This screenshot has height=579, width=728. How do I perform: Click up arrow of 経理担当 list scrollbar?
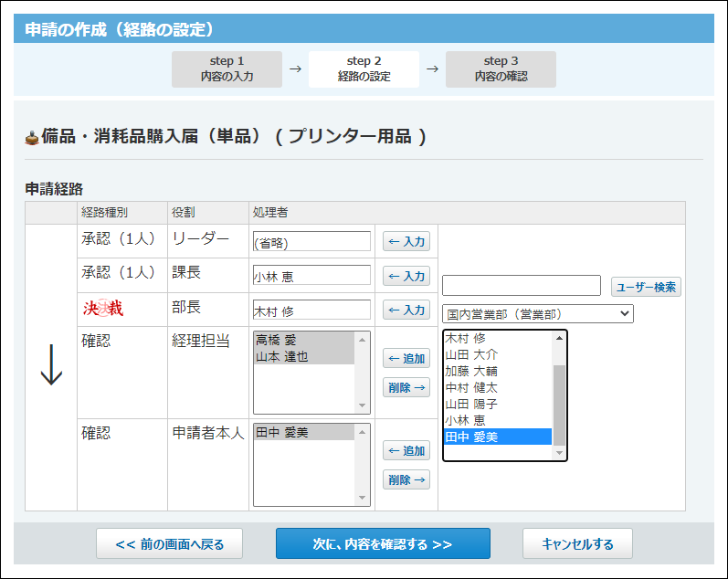point(362,340)
